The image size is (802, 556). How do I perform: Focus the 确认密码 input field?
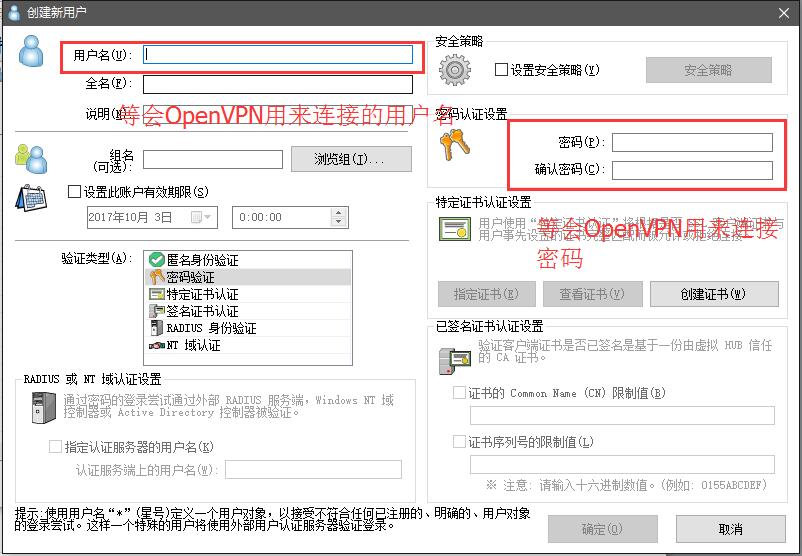click(x=693, y=170)
